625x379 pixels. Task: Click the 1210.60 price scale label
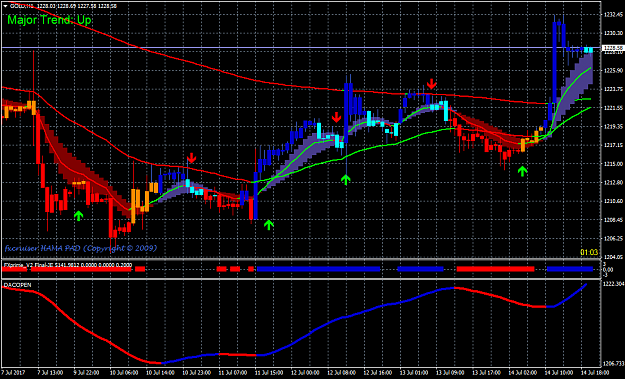[x=613, y=201]
